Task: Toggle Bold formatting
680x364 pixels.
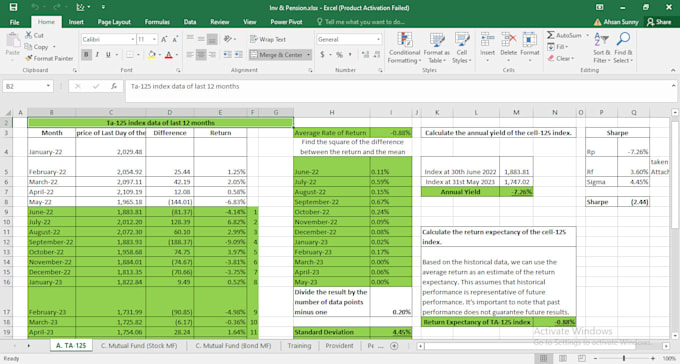Action: 86,55
